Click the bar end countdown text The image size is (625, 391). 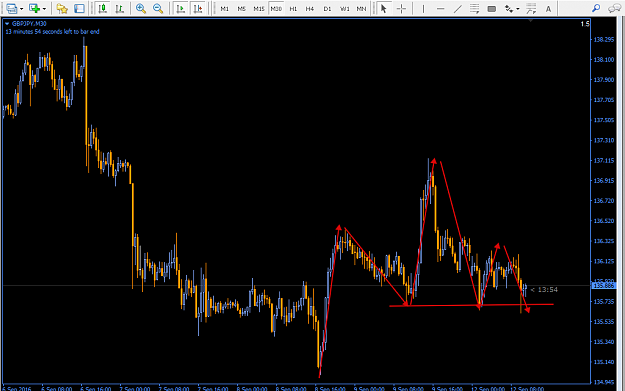pos(52,31)
